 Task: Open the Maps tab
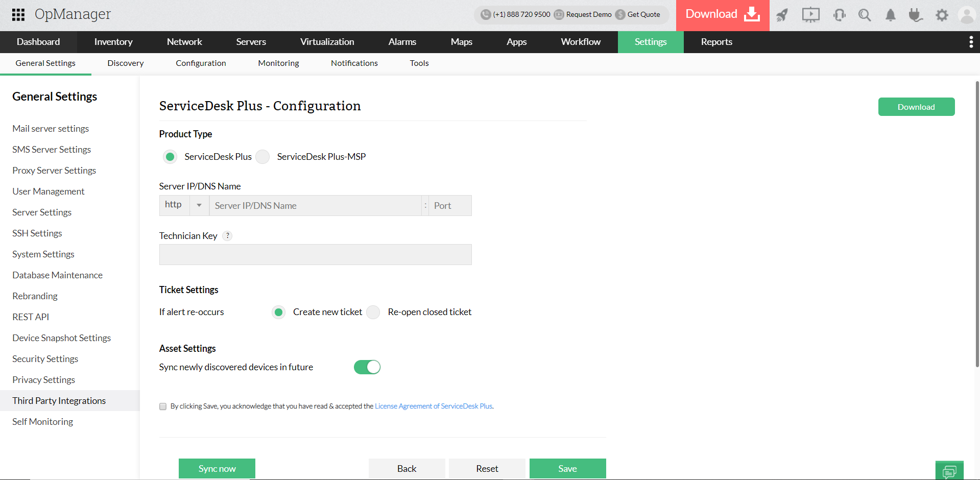462,42
